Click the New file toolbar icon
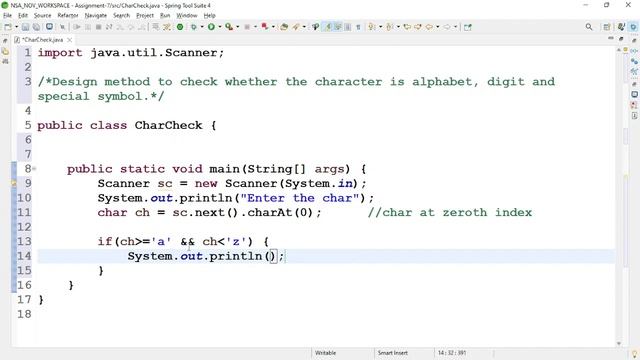Screen dimensions: 640x360 [x=7, y=27]
